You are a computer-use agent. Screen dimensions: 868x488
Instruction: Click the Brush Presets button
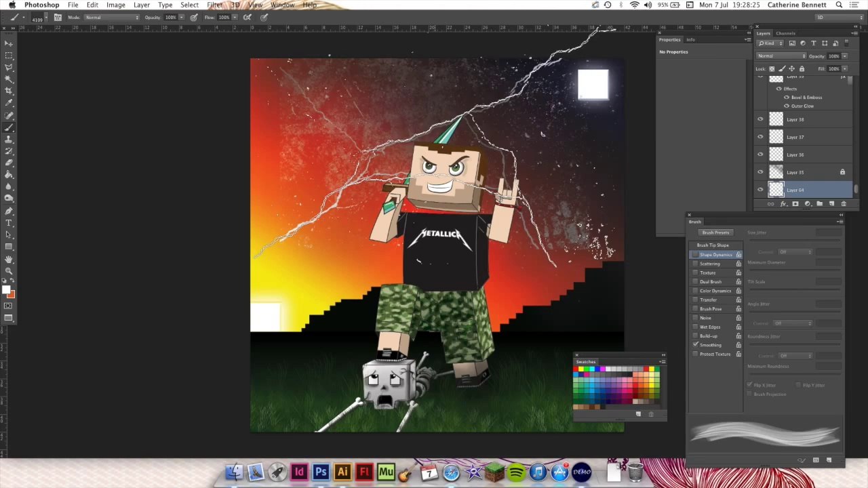715,232
